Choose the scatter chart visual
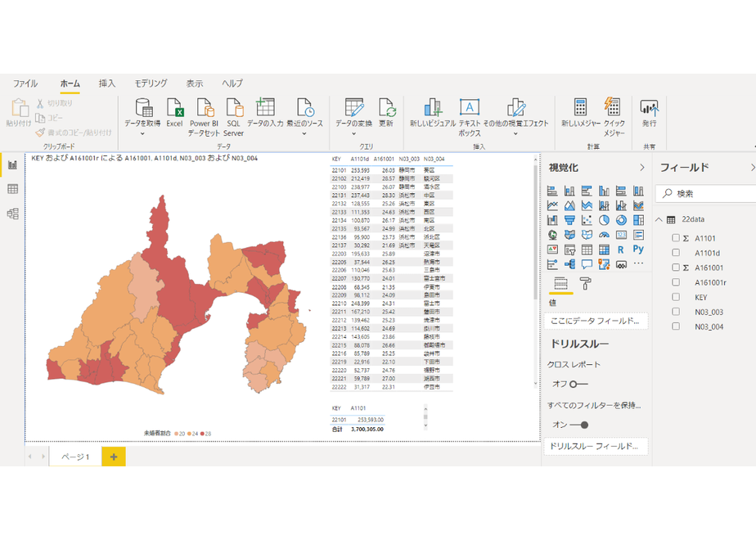This screenshot has width=756, height=540. 587,220
